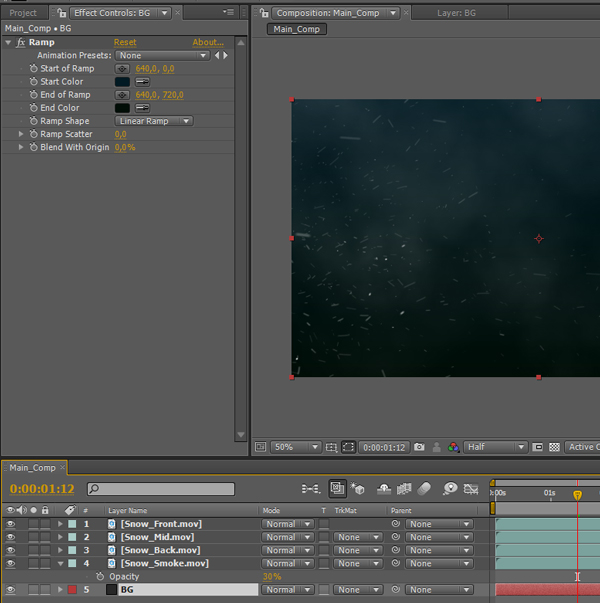600x603 pixels.
Task: Switch to the Project tab
Action: pos(23,13)
